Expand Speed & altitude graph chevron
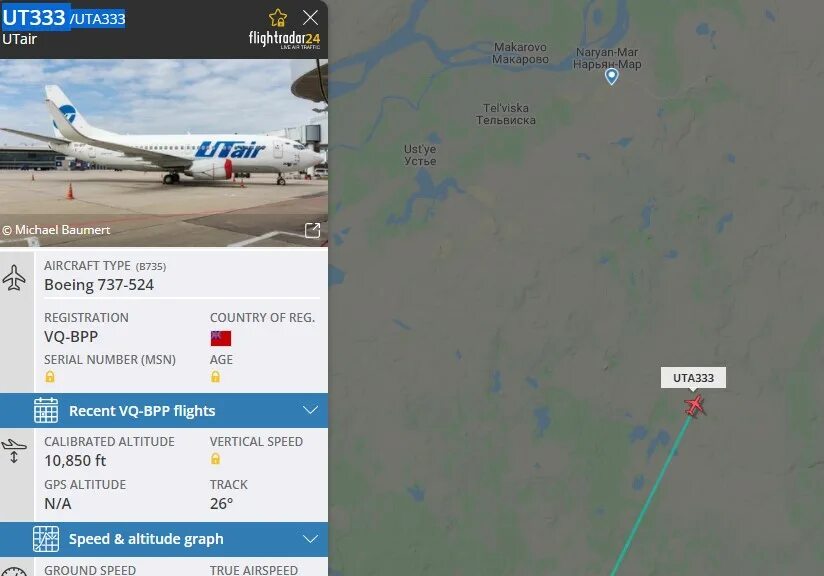The image size is (824, 576). click(x=311, y=539)
